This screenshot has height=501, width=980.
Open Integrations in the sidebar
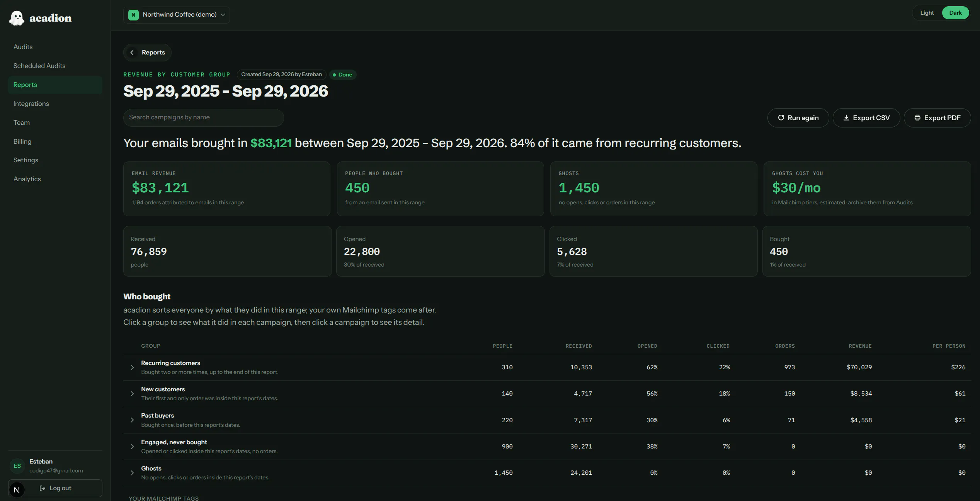point(55,104)
